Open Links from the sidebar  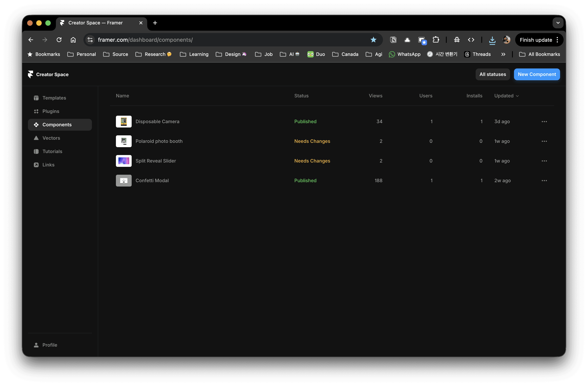point(48,165)
